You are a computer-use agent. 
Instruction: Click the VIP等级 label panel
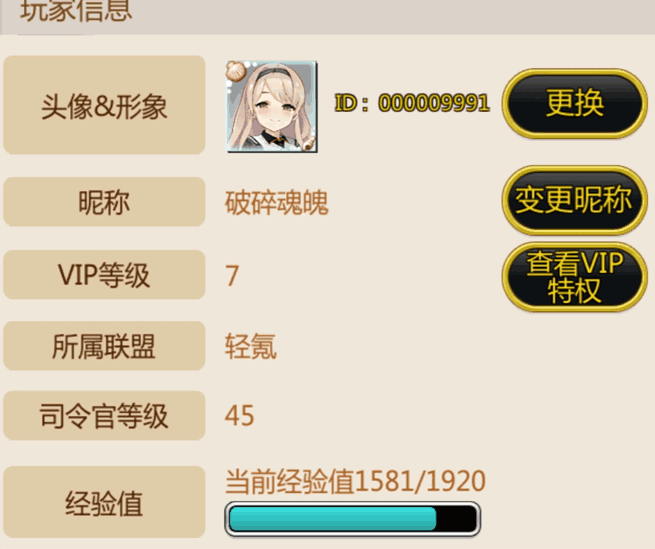click(x=104, y=274)
